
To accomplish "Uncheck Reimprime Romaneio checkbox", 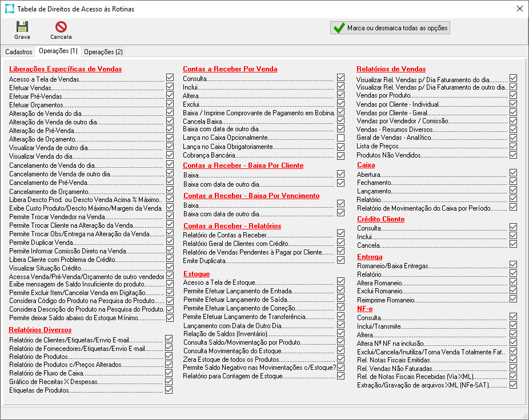I will [x=514, y=300].
